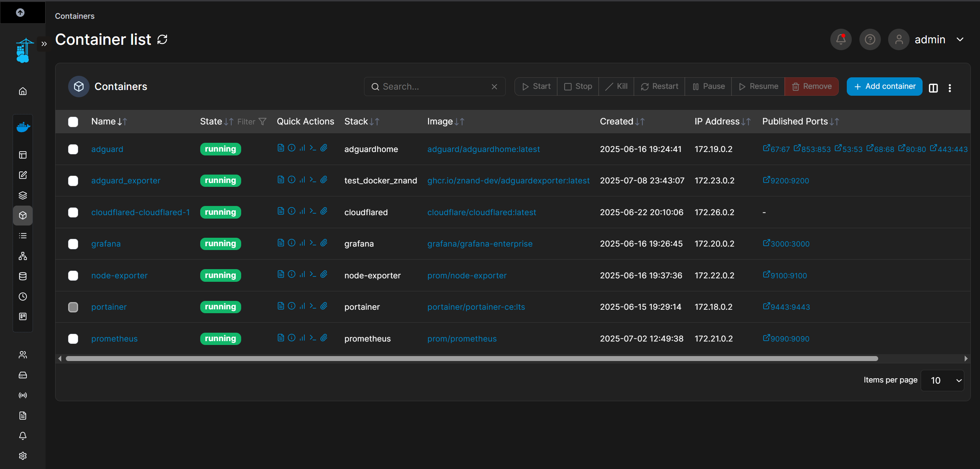Screen dimensions: 980x469
Task: Open the portainer/portainer-ce:lts image link
Action: click(x=476, y=307)
